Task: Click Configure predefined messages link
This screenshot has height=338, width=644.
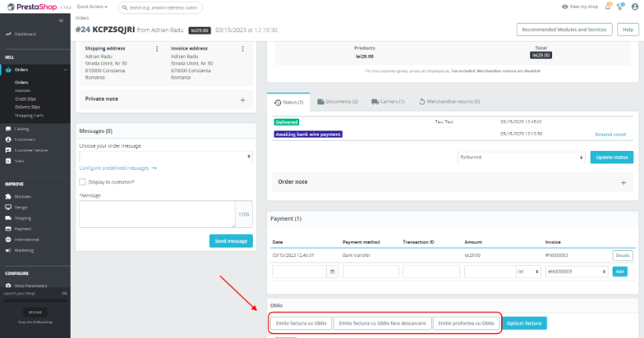Action: point(118,167)
